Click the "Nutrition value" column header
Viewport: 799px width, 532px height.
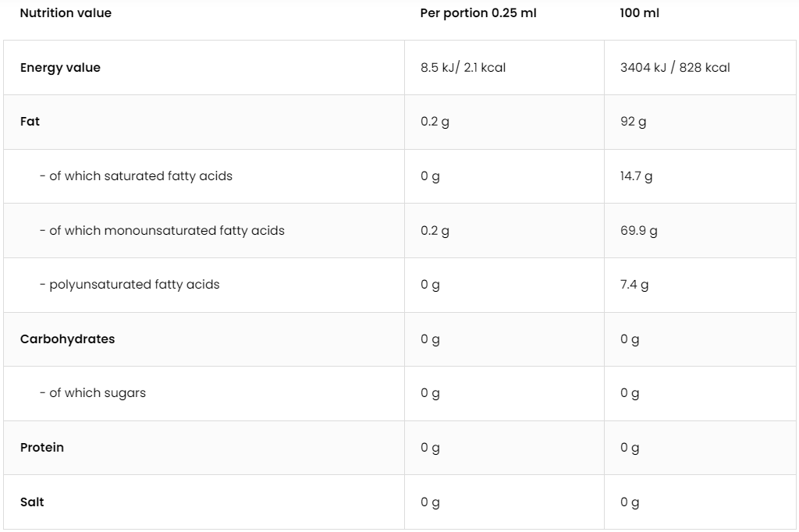coord(66,13)
